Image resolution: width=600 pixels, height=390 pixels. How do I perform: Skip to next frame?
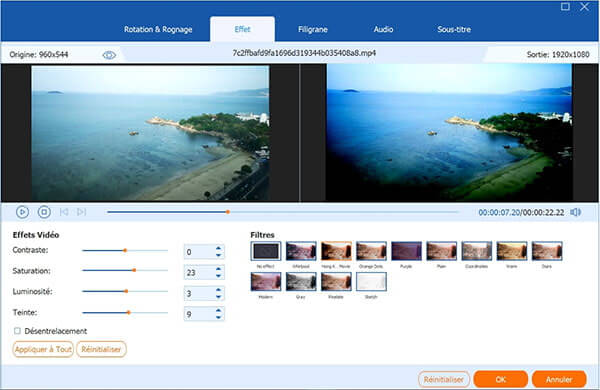(82, 212)
